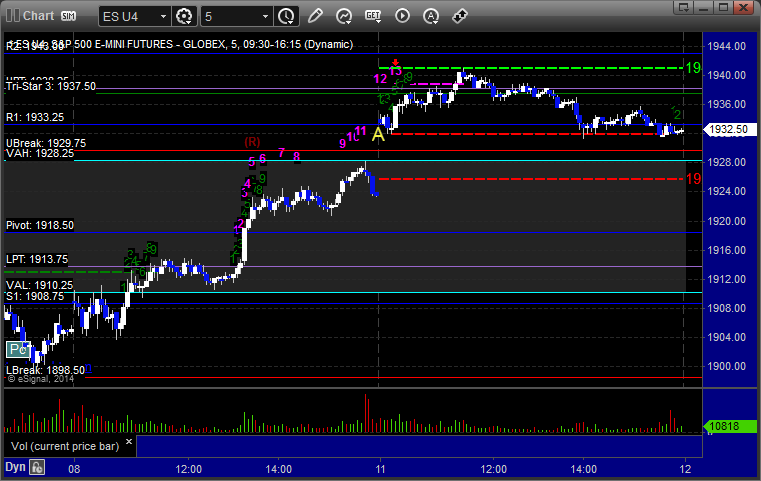Click the LPT: 1913.75 label
761x481 pixels.
[37, 259]
